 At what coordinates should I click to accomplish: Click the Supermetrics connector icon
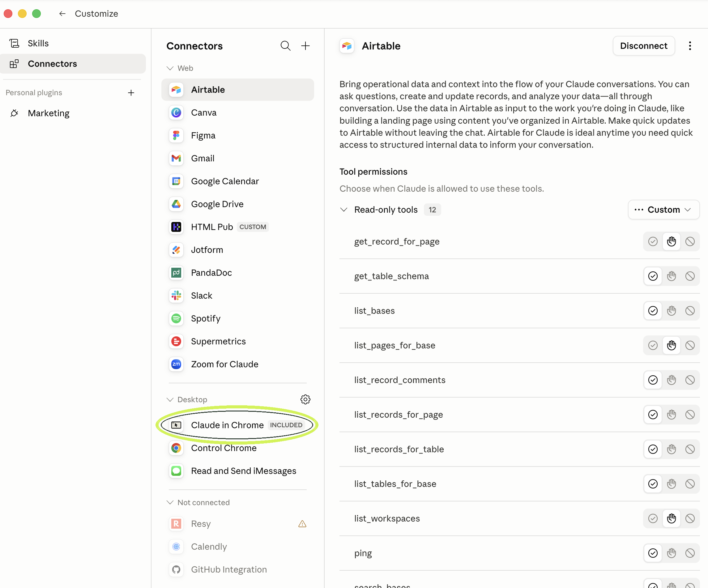(x=176, y=341)
